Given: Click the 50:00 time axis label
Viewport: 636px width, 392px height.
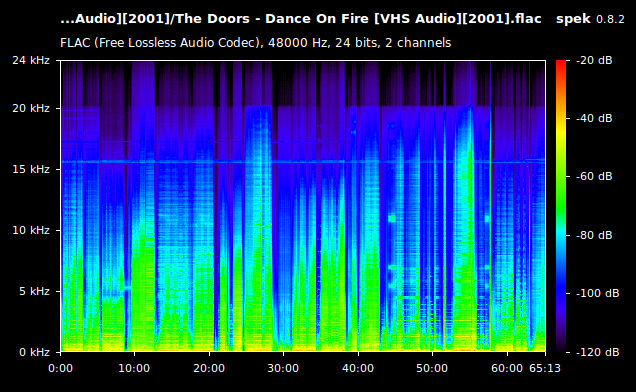Looking at the screenshot, I should pyautogui.click(x=432, y=368).
